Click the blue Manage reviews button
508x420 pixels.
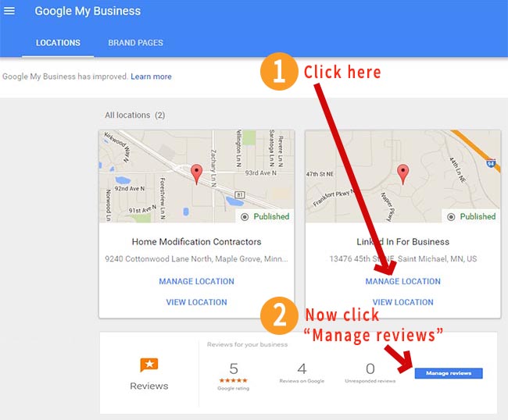[x=449, y=373]
